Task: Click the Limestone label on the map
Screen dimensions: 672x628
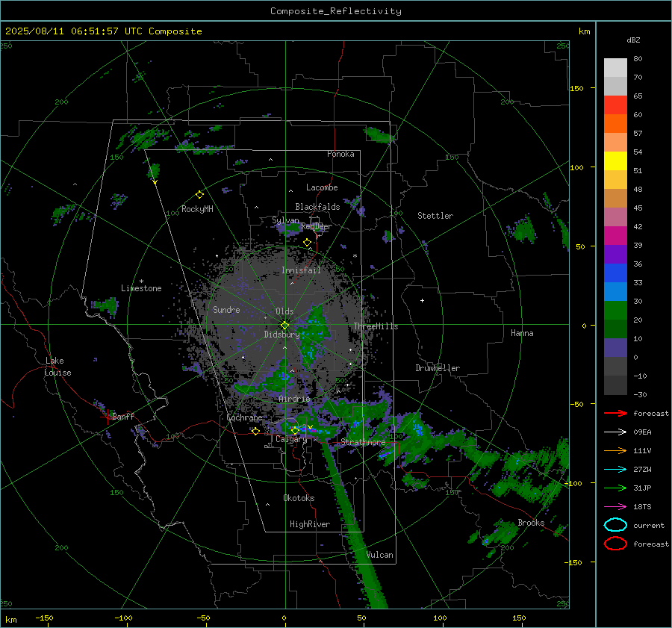Action: point(141,288)
